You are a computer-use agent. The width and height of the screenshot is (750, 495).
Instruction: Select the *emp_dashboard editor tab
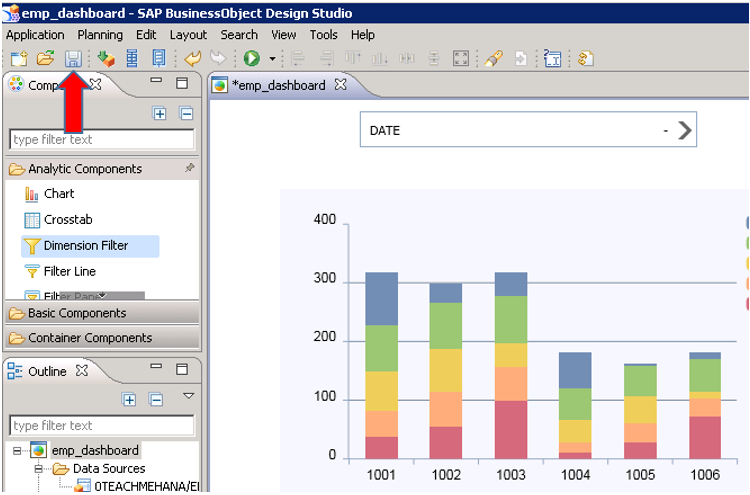(x=278, y=86)
